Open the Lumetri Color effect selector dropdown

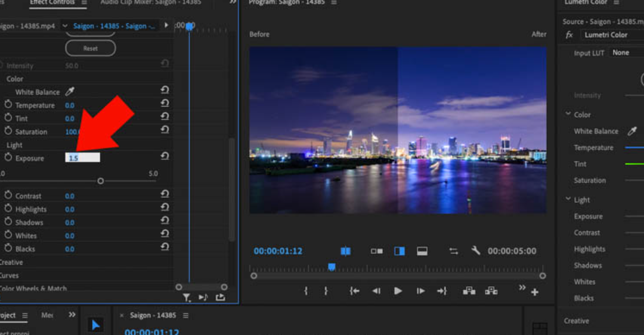pyautogui.click(x=612, y=35)
